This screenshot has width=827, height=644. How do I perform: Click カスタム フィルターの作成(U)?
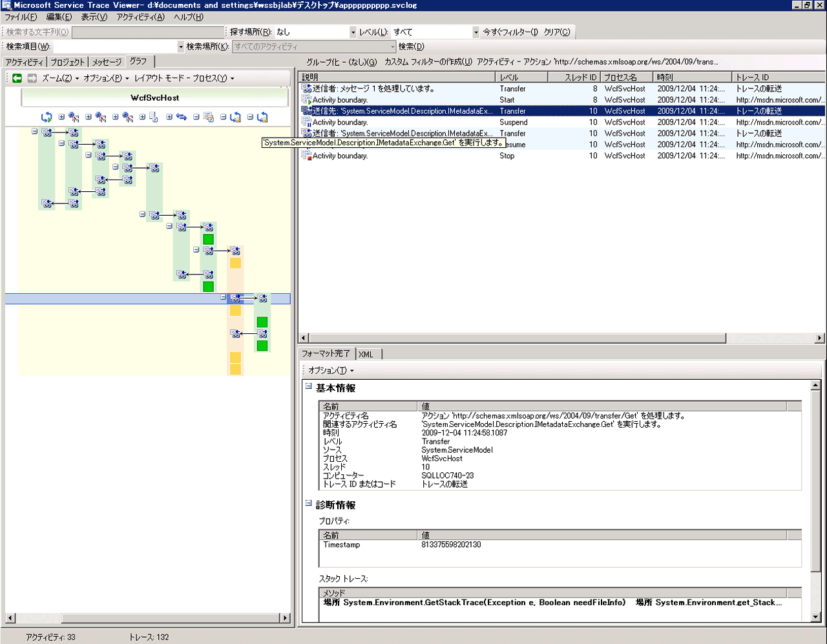pos(428,62)
